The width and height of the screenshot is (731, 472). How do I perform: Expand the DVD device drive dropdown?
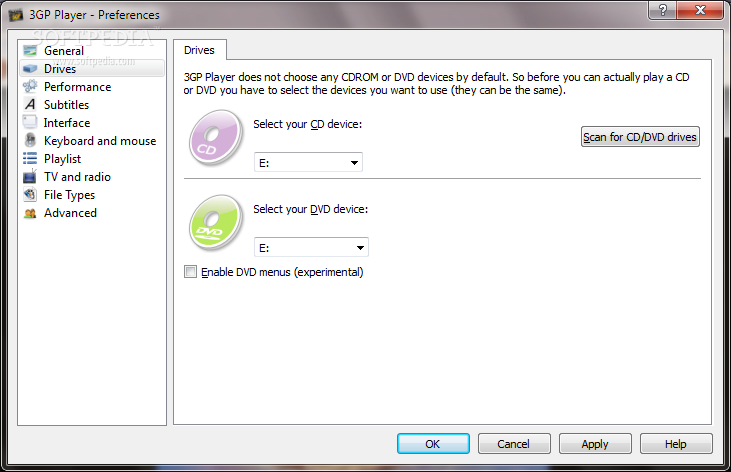(311, 247)
